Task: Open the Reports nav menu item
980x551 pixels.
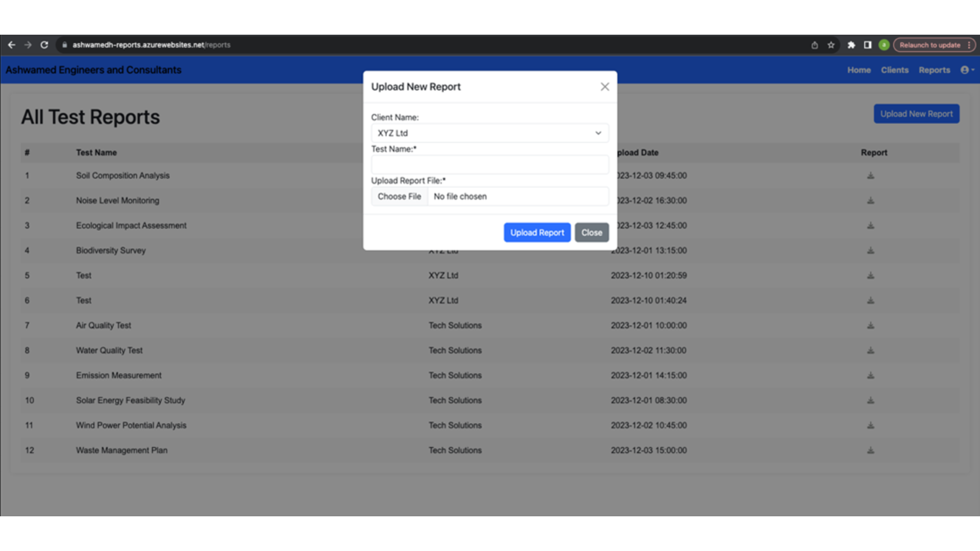Action: (934, 70)
